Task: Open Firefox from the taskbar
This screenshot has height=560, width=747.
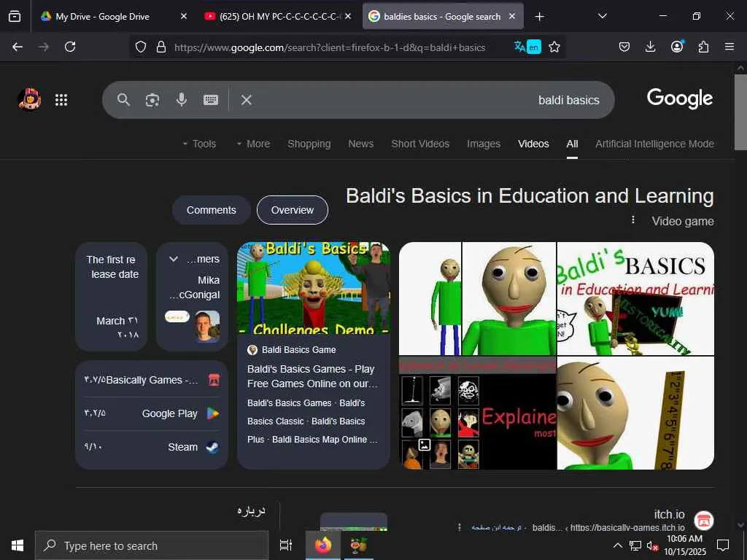Action: (x=323, y=545)
